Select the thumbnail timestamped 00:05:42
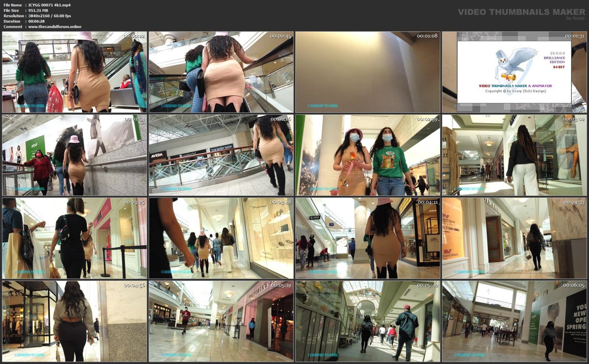The image size is (589, 364). coord(367,321)
